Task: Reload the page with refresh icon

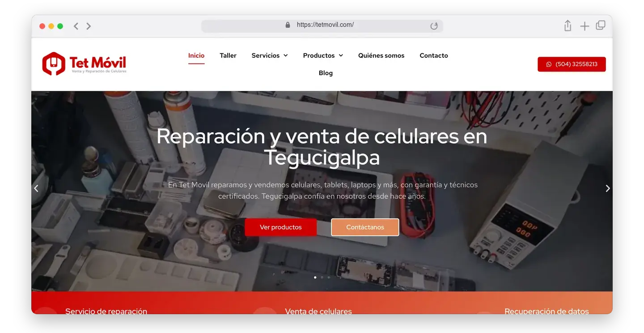Action: [x=434, y=26]
